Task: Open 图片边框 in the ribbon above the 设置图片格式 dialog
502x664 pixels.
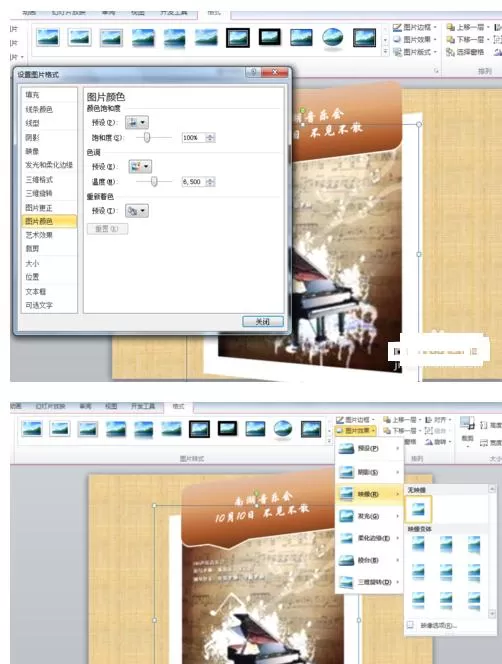Action: click(415, 28)
